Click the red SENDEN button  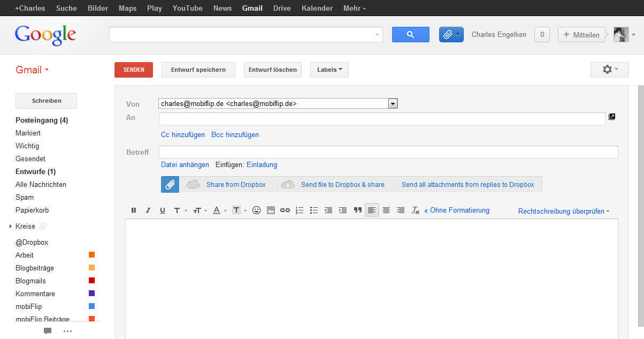[x=134, y=70]
